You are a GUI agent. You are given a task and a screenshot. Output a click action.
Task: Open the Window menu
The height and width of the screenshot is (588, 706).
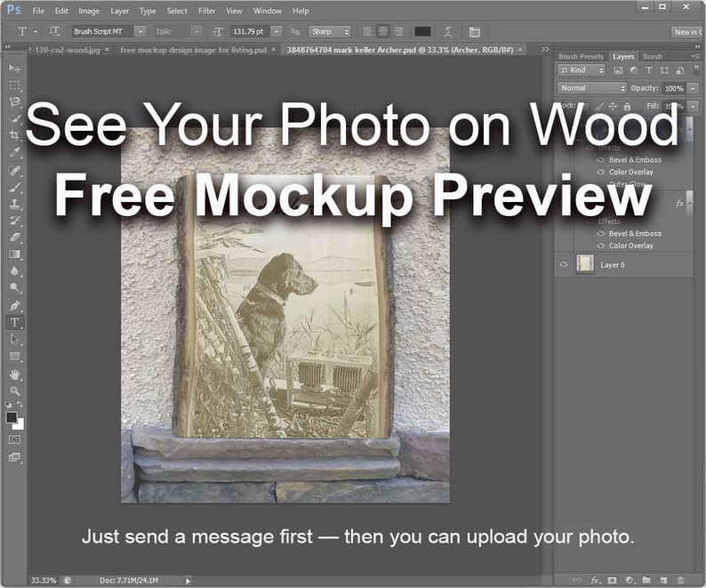coord(267,11)
